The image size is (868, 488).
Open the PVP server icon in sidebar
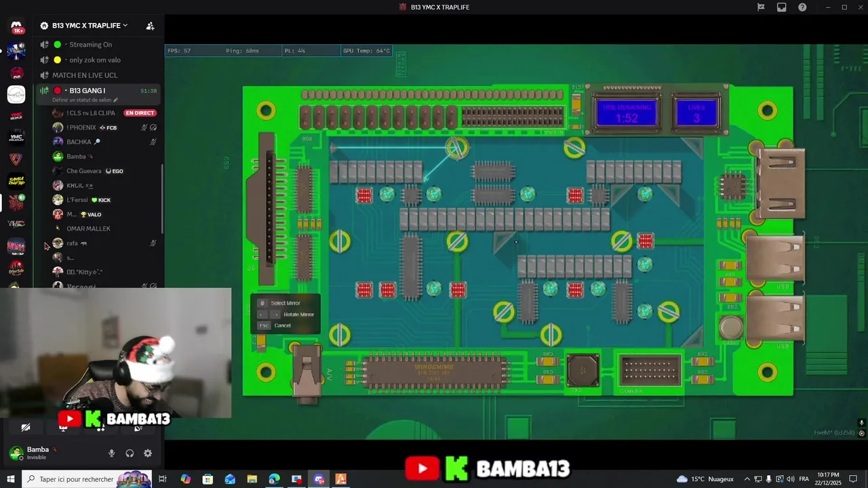tap(16, 73)
